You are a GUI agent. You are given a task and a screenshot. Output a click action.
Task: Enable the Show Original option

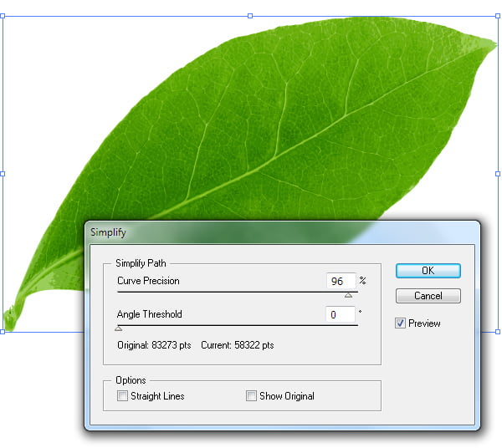coord(251,395)
